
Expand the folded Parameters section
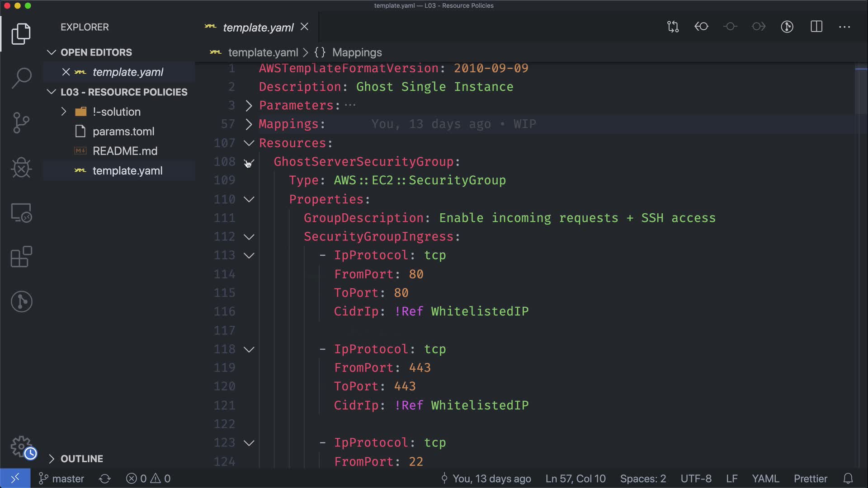pyautogui.click(x=249, y=106)
